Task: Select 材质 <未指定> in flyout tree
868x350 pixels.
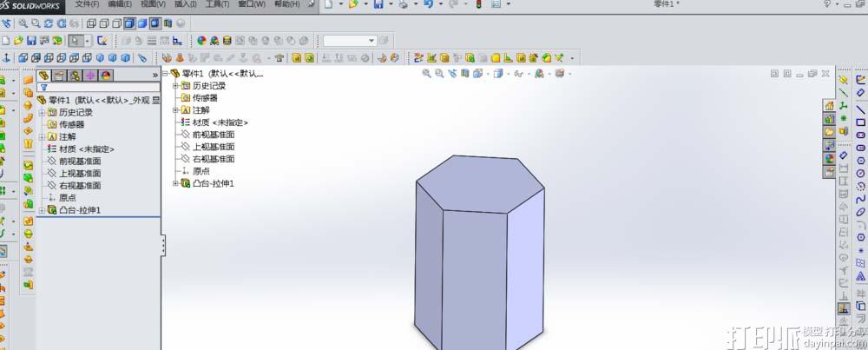Action: (x=220, y=122)
